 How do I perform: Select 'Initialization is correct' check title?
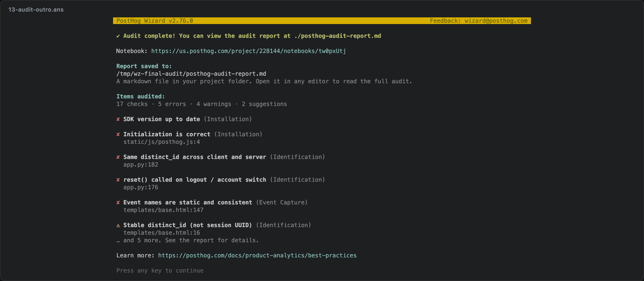[x=167, y=134]
